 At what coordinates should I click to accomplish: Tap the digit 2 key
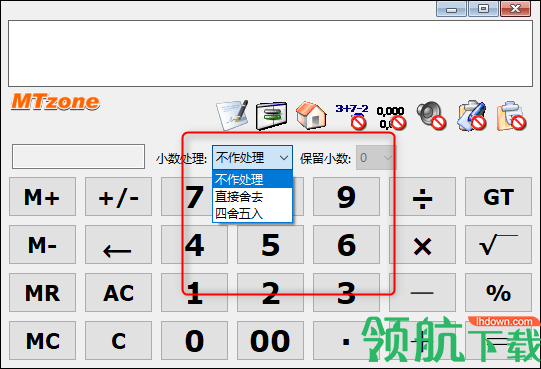[x=270, y=293]
